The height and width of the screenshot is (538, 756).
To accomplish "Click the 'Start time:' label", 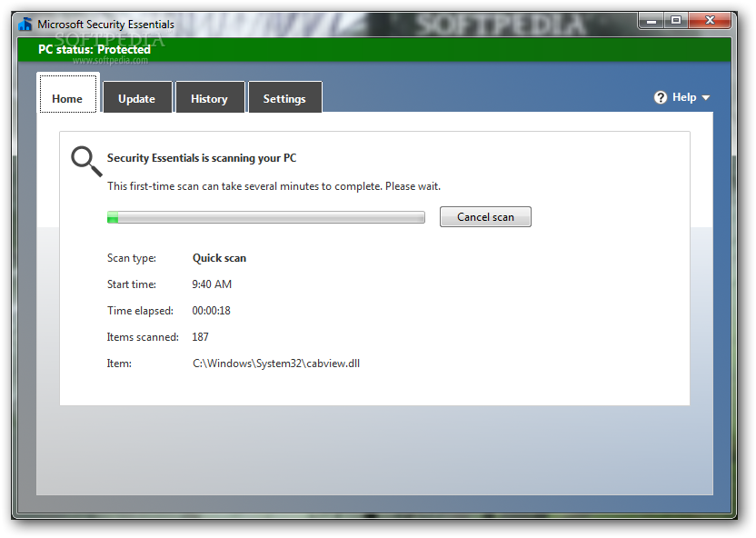I will coord(131,284).
